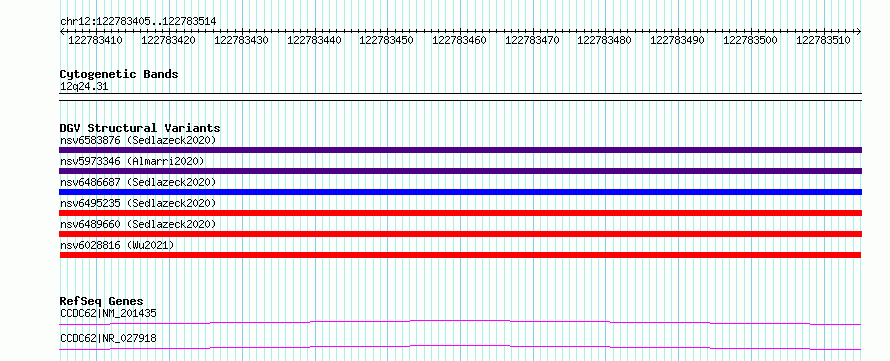This screenshot has height=361, width=890.
Task: Click ruler position 122783470
Action: pyautogui.click(x=532, y=40)
